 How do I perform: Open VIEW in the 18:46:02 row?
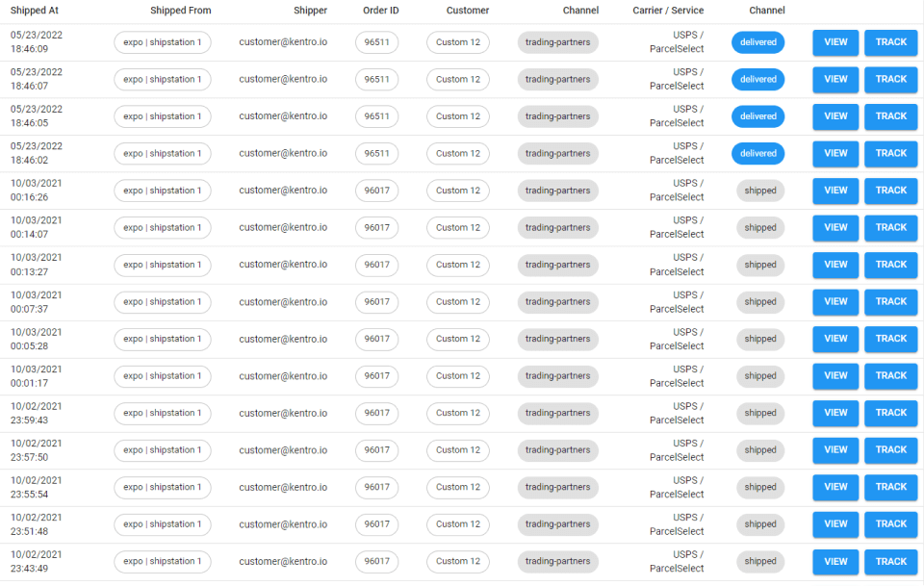click(x=835, y=154)
